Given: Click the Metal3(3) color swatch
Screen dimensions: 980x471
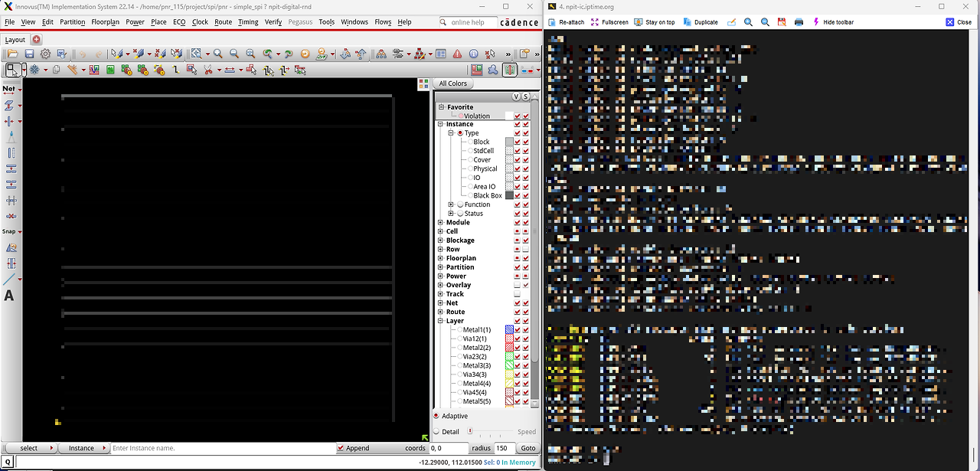Looking at the screenshot, I should [509, 365].
